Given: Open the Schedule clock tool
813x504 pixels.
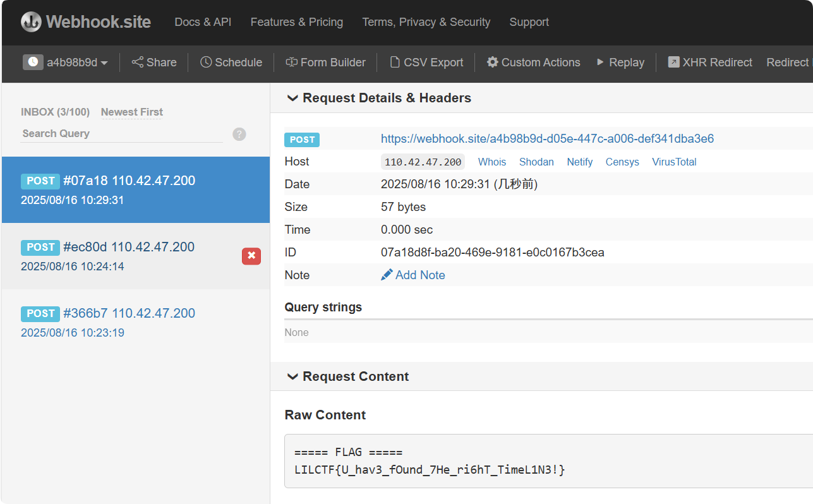Looking at the screenshot, I should click(231, 63).
